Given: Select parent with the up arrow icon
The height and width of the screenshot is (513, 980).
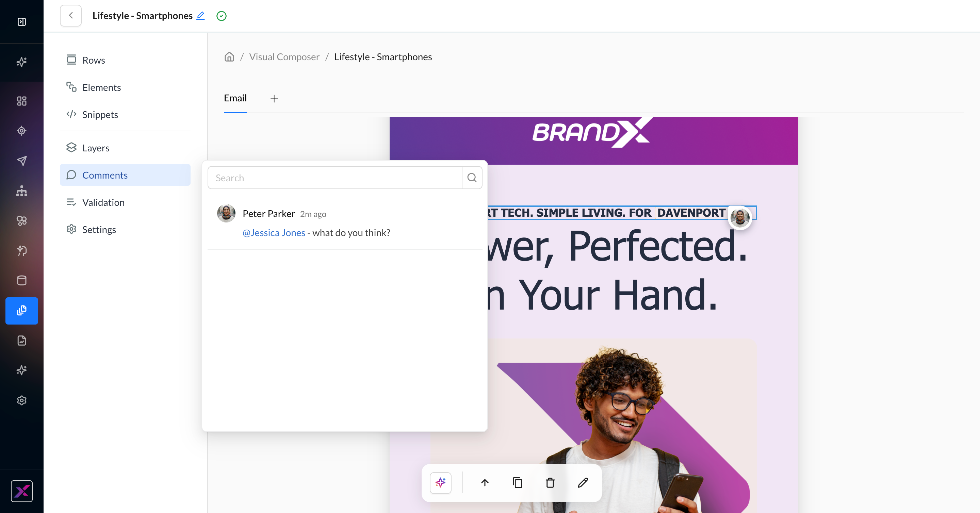Looking at the screenshot, I should click(x=485, y=483).
